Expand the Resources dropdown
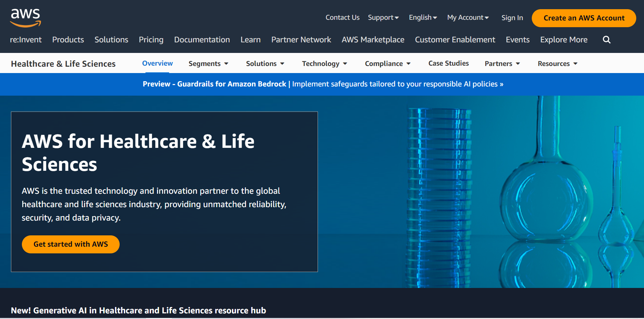Image resolution: width=644 pixels, height=319 pixels. (557, 64)
